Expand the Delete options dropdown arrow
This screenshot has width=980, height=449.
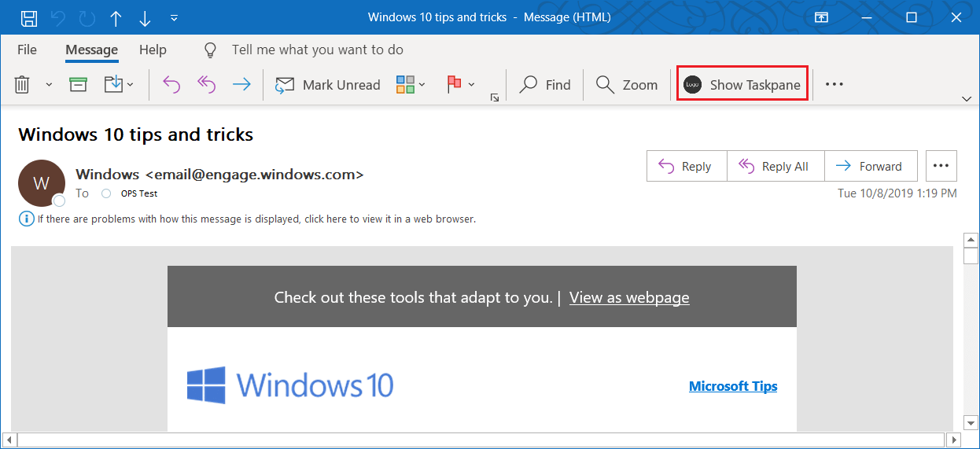click(x=49, y=85)
